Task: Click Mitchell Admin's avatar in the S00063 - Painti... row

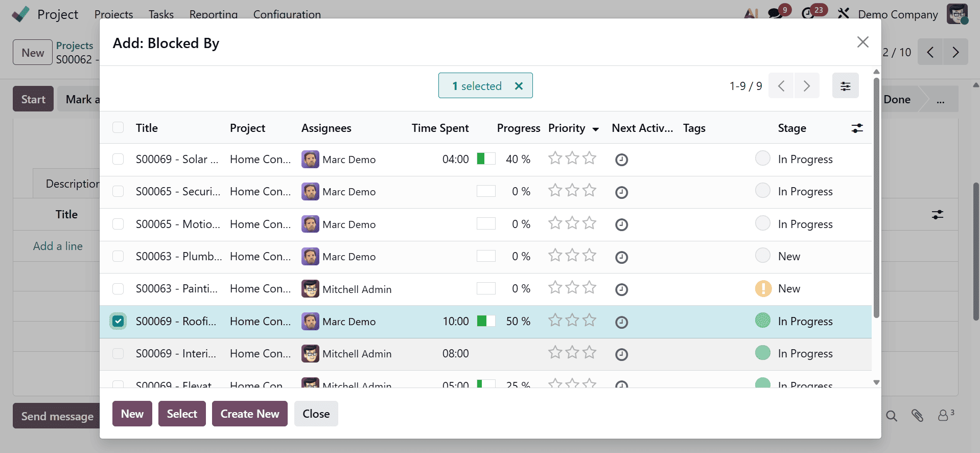Action: pyautogui.click(x=310, y=289)
